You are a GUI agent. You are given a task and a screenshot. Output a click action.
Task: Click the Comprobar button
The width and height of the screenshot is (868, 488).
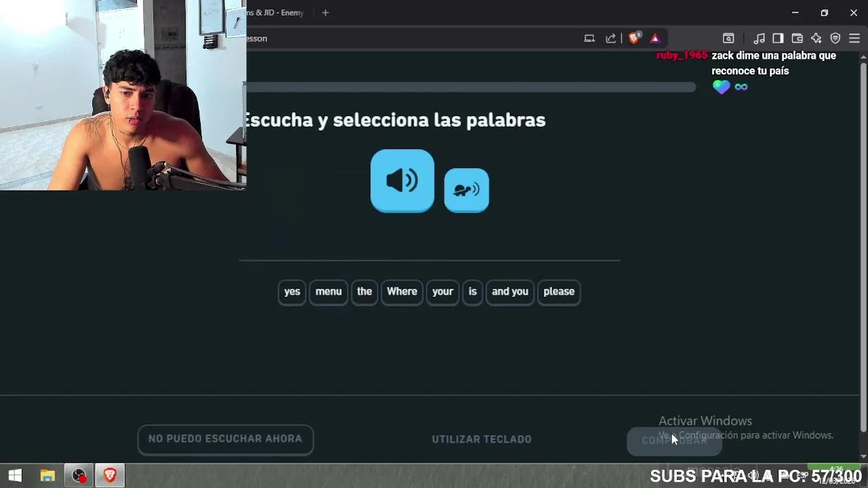pyautogui.click(x=674, y=441)
